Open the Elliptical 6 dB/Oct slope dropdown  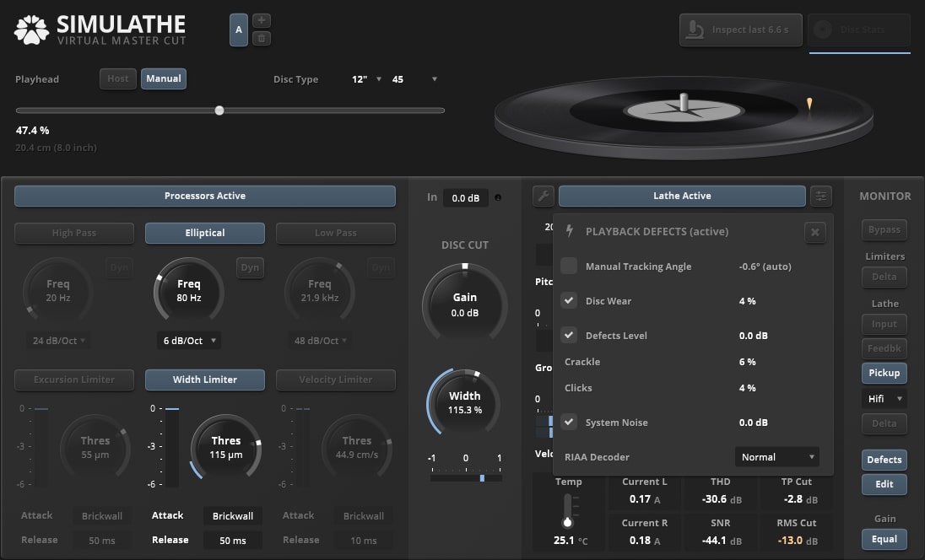click(188, 341)
